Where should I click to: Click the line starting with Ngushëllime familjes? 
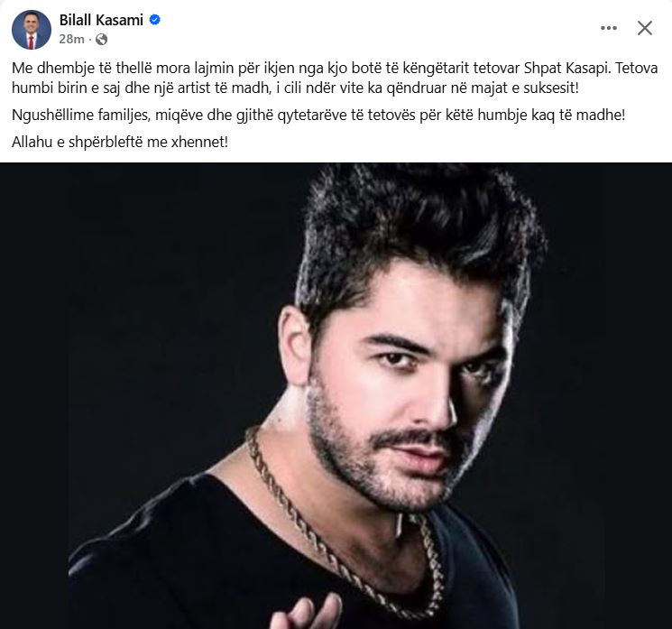click(318, 115)
